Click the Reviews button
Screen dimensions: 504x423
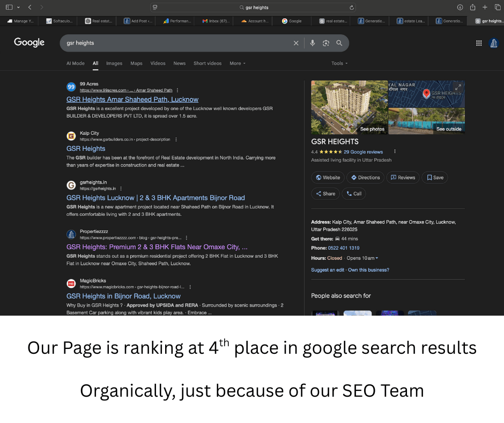click(x=403, y=178)
